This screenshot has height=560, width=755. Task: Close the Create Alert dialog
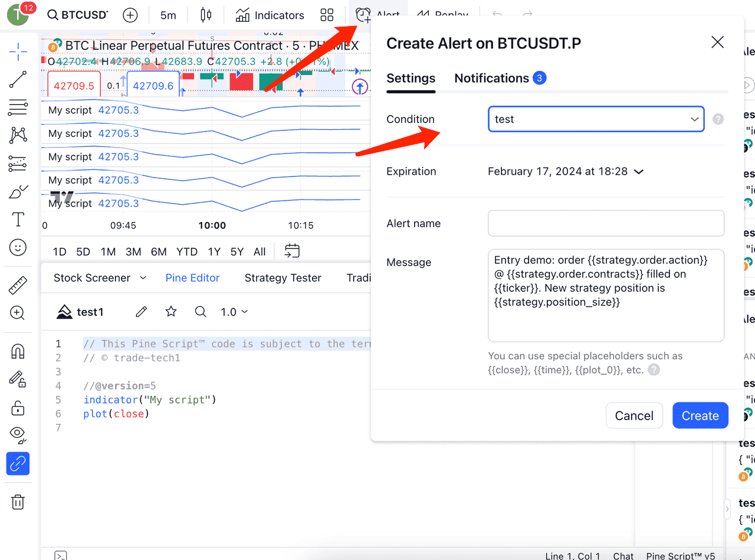pos(717,42)
